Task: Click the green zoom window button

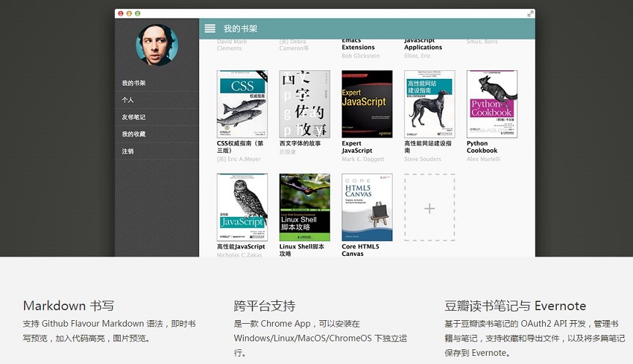Action: [138, 14]
